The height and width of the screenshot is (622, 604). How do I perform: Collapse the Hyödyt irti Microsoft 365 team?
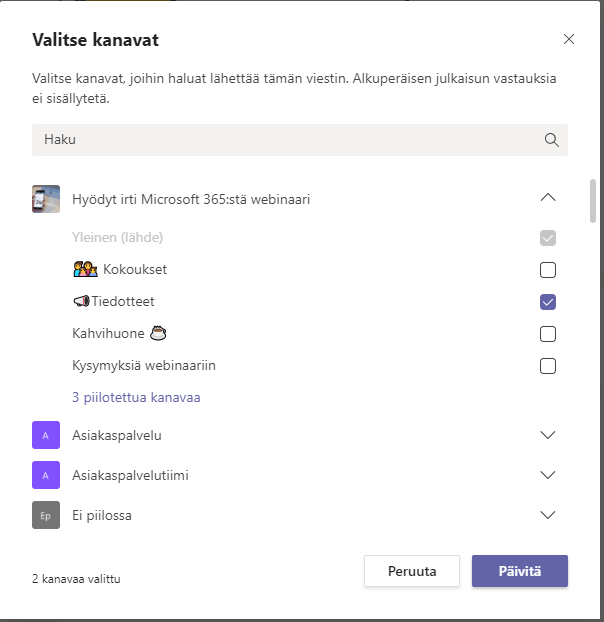pos(547,198)
